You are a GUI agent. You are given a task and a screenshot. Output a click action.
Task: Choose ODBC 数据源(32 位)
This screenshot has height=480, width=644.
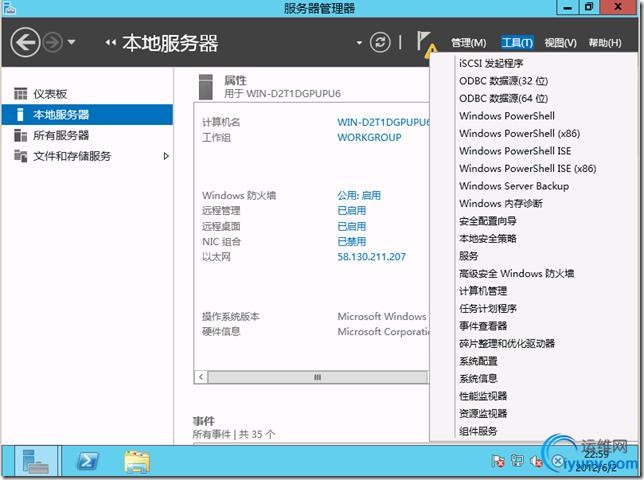coord(504,81)
